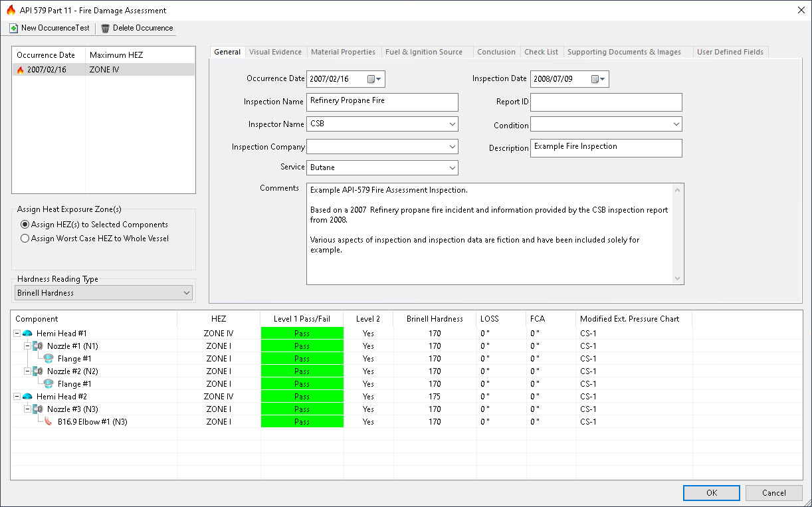This screenshot has height=507, width=812.
Task: Click New OccurrenceTest button label
Action: pos(56,28)
